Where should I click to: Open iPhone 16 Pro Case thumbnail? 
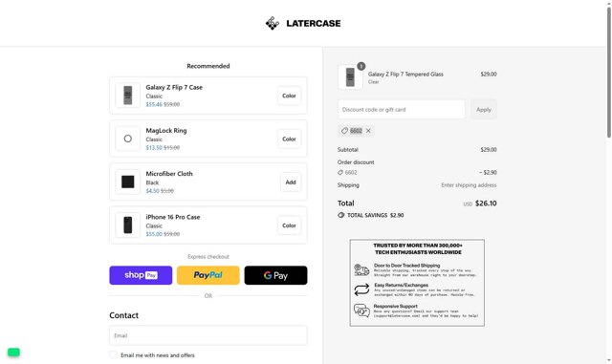coord(127,225)
